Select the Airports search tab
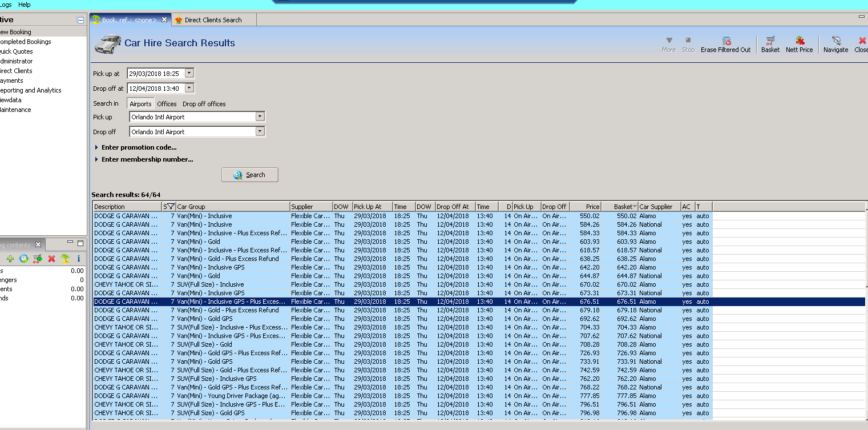The height and width of the screenshot is (430, 868). click(x=140, y=104)
